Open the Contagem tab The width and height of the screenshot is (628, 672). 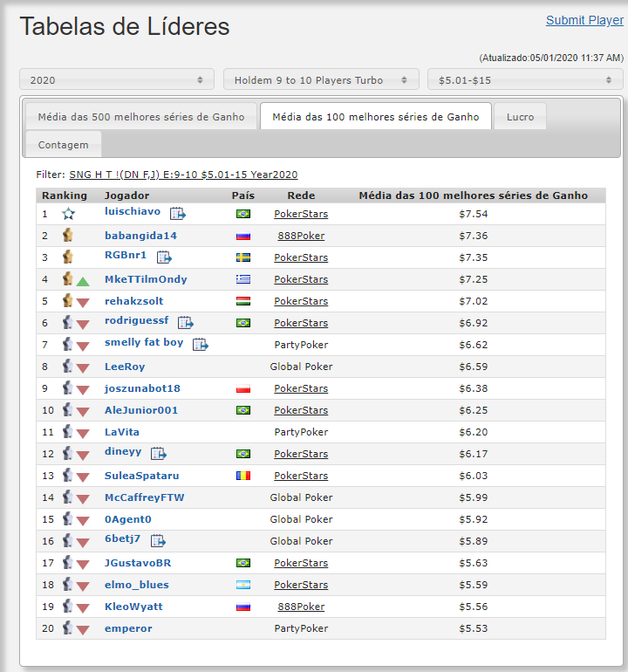[64, 145]
